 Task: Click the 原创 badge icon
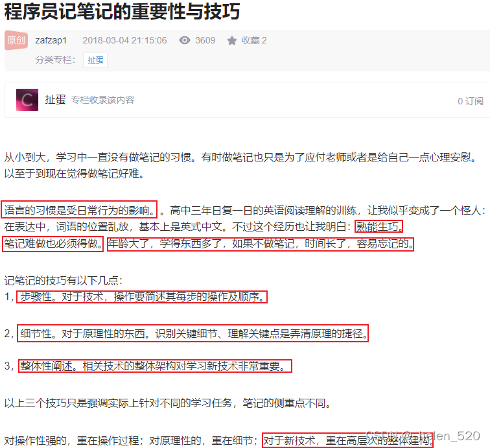[16, 40]
